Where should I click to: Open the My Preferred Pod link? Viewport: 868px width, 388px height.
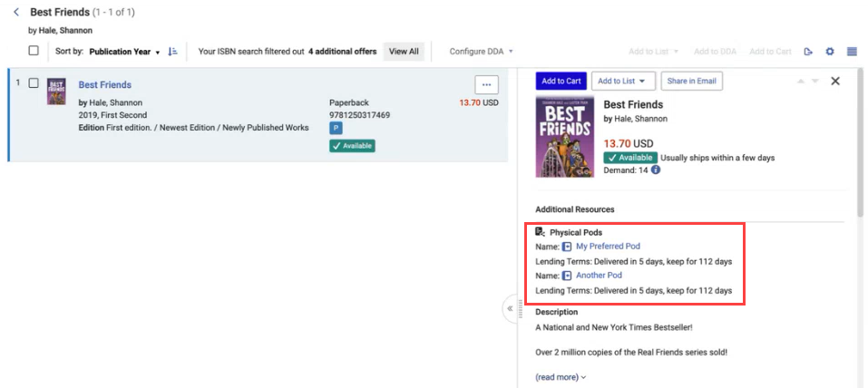tap(607, 247)
